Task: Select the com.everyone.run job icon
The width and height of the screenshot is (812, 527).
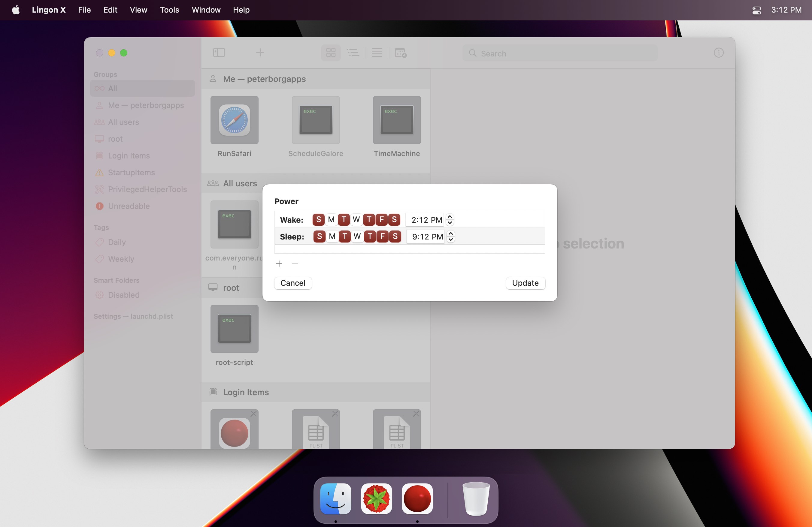Action: tap(235, 224)
